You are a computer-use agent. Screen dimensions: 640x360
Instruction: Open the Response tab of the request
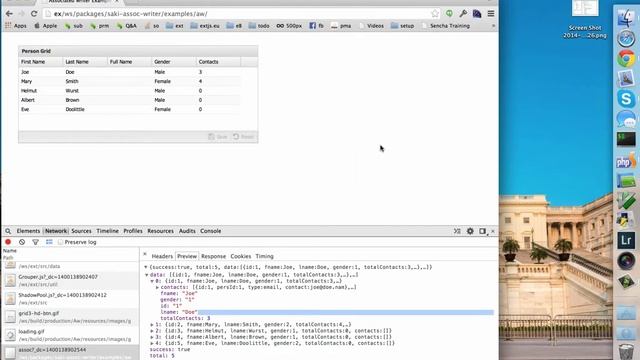[x=213, y=256]
